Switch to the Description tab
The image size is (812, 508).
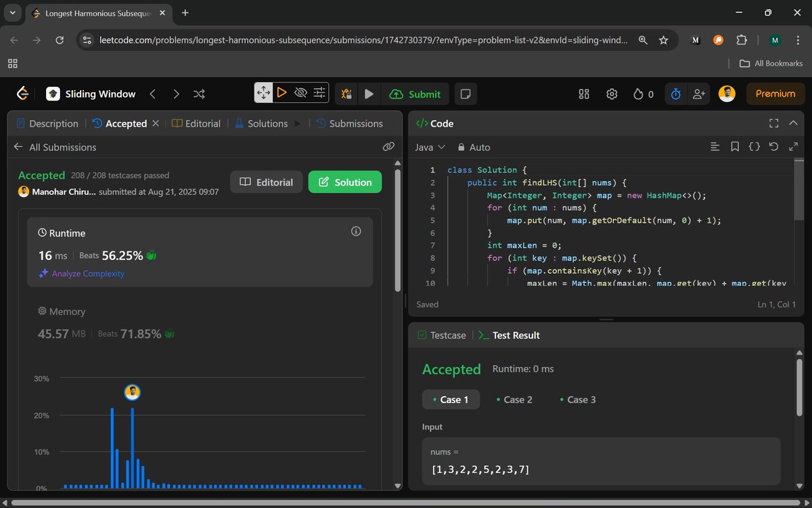tap(47, 123)
